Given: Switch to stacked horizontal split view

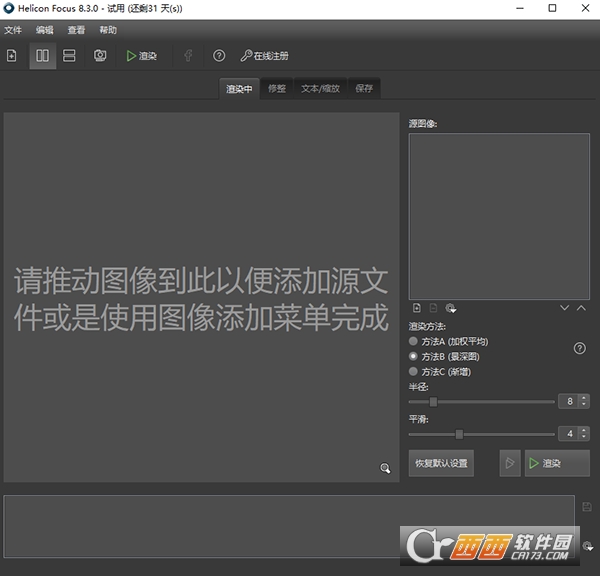Looking at the screenshot, I should click(69, 56).
